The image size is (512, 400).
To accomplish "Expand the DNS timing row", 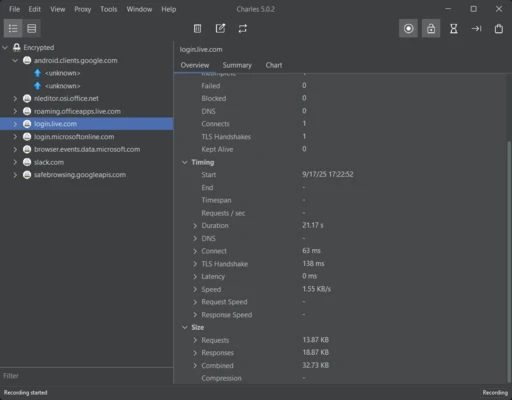I will click(x=195, y=238).
